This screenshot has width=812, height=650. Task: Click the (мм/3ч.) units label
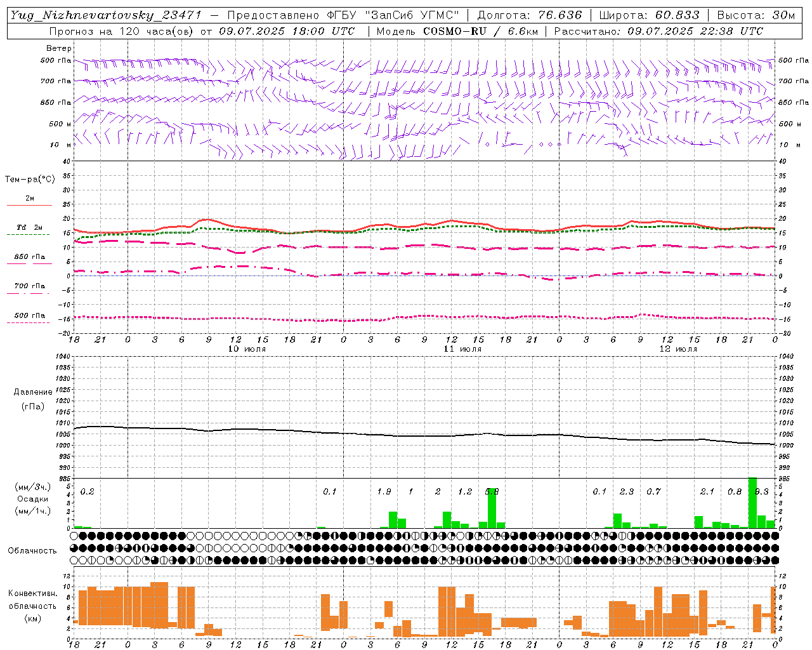33,487
